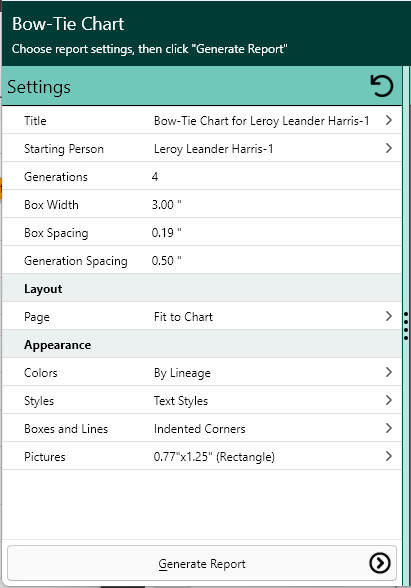Click Bow-Tie Chart for Leroy Leander Harris-1 text
Image resolution: width=411 pixels, height=588 pixels.
click(x=261, y=121)
